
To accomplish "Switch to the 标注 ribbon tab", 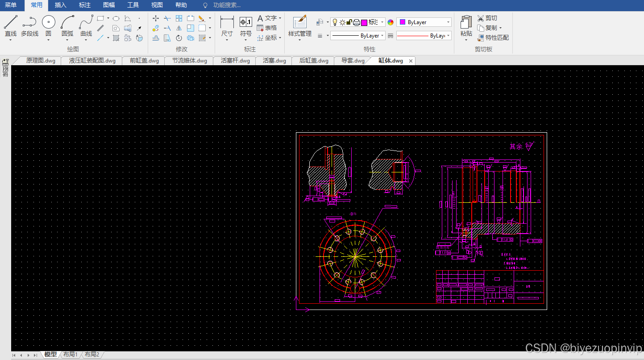I will [85, 5].
